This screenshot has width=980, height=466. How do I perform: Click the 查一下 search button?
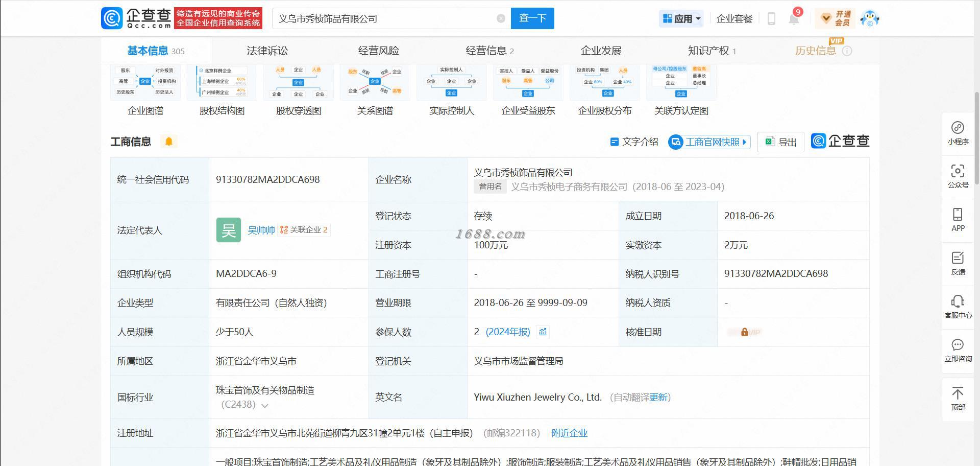click(x=532, y=18)
